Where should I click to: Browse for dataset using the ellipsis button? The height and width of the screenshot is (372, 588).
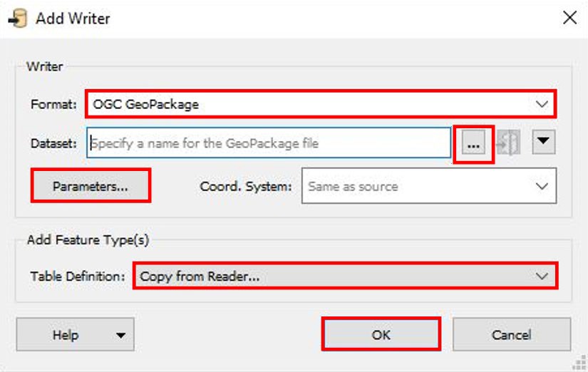click(473, 143)
